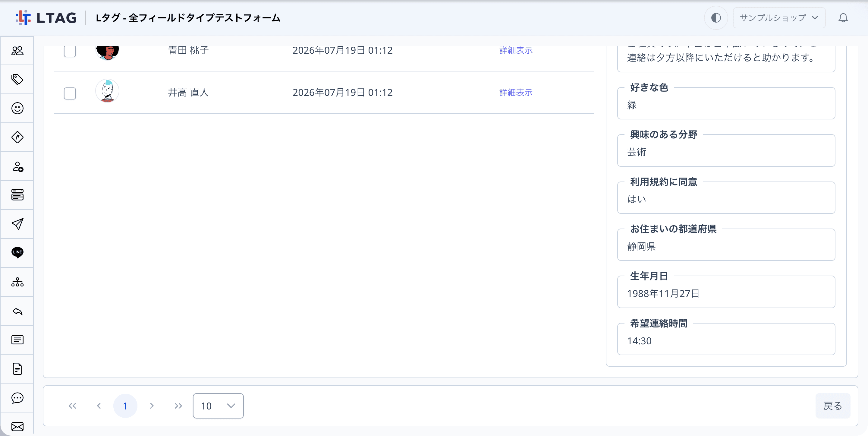
Task: Open the notifications bell
Action: coord(843,18)
